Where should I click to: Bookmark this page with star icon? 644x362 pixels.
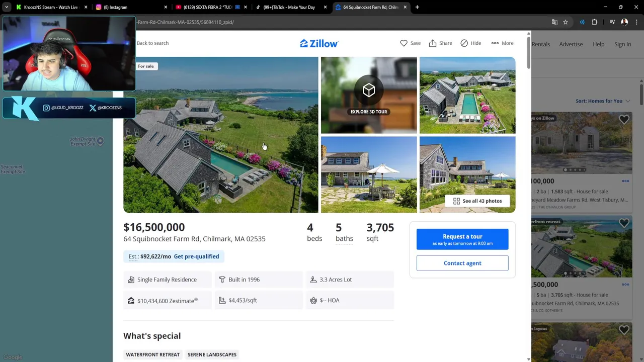pos(566,22)
